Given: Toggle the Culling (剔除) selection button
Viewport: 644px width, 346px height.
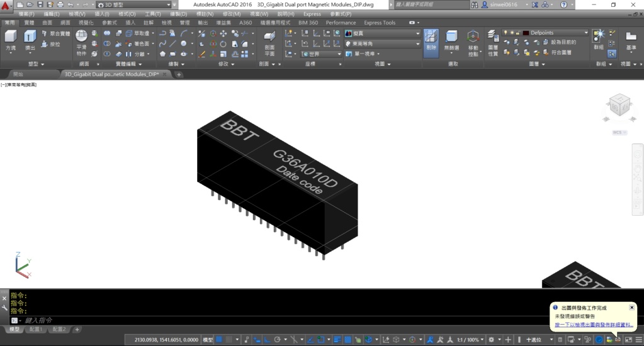Looking at the screenshot, I should 431,43.
